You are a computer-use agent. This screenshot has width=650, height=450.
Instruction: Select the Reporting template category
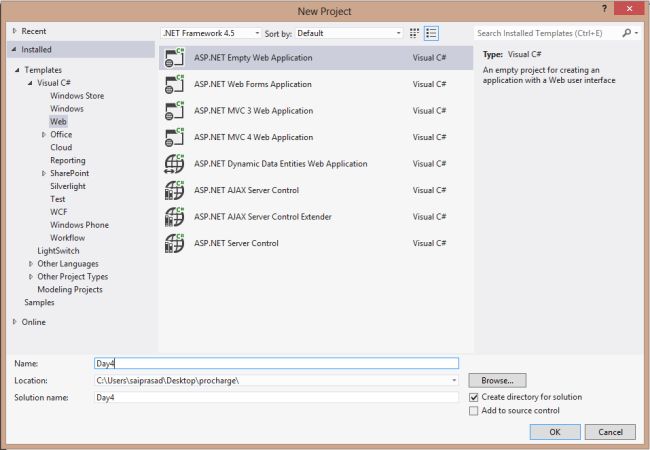[x=68, y=160]
